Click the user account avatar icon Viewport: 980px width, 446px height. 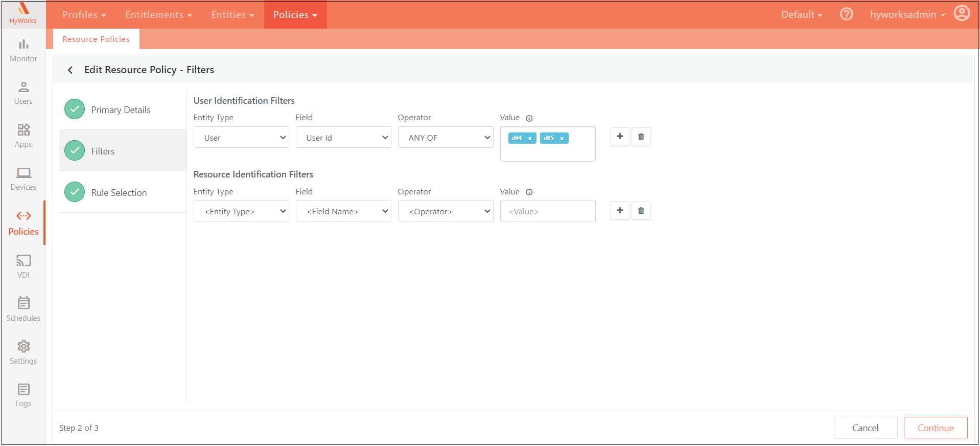click(x=962, y=13)
